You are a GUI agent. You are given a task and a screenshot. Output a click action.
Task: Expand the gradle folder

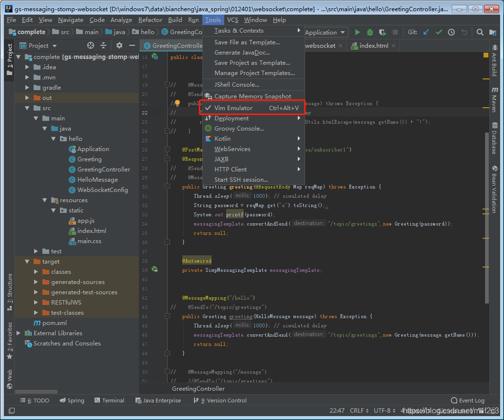tap(27, 88)
